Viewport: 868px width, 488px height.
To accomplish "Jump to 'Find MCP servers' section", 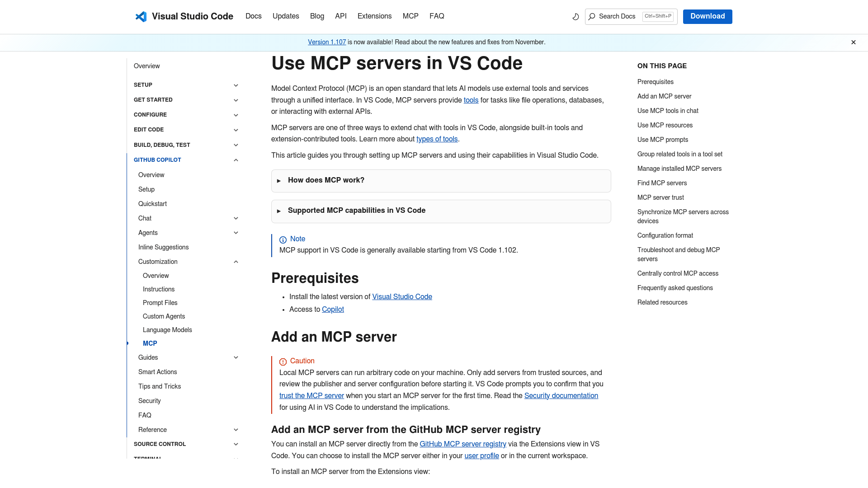I will coord(662,183).
